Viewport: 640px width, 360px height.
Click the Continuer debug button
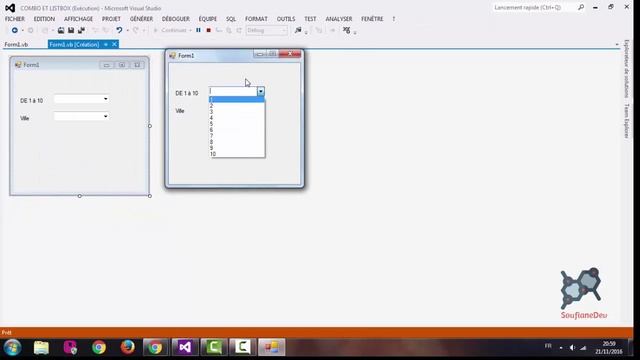170,30
